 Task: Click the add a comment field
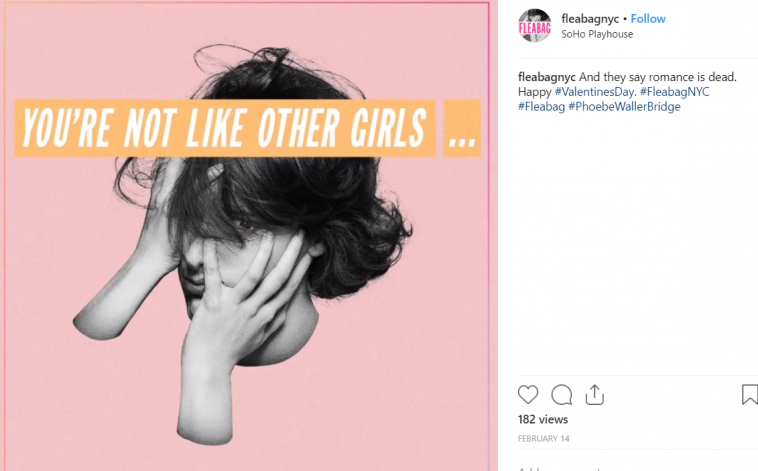628,468
